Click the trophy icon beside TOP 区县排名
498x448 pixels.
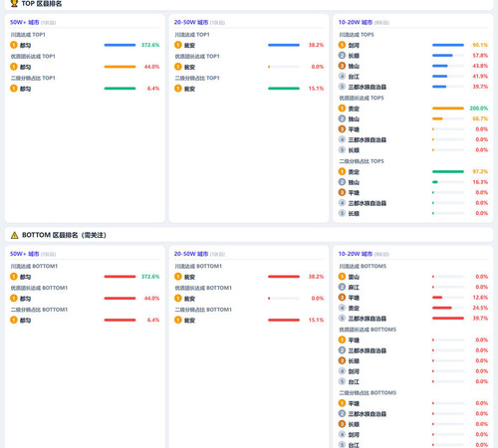(14, 3)
